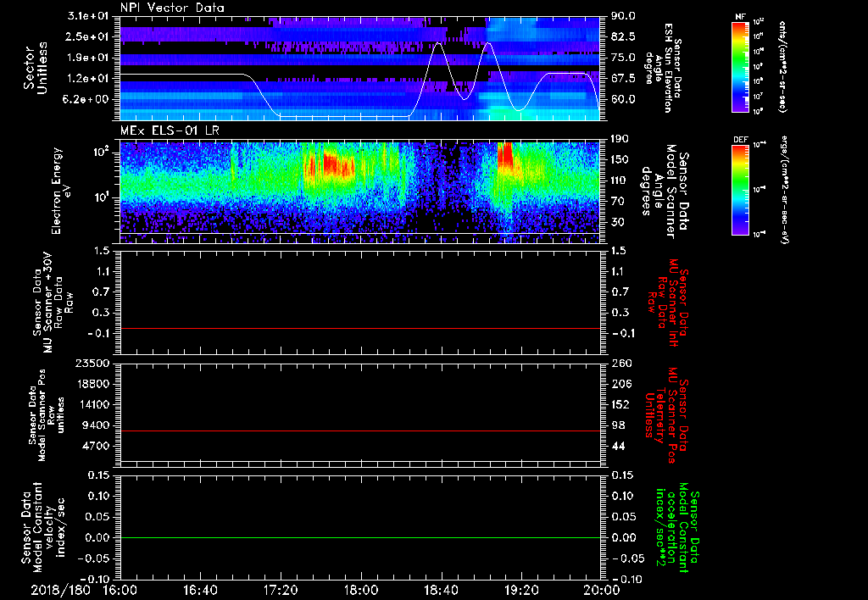Click the 90.0 sun elevation tick label
Screen dimensions: 868x600
[623, 16]
